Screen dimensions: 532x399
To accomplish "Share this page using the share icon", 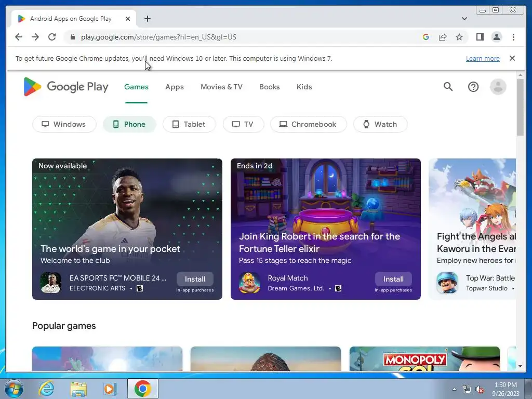I will pyautogui.click(x=443, y=37).
